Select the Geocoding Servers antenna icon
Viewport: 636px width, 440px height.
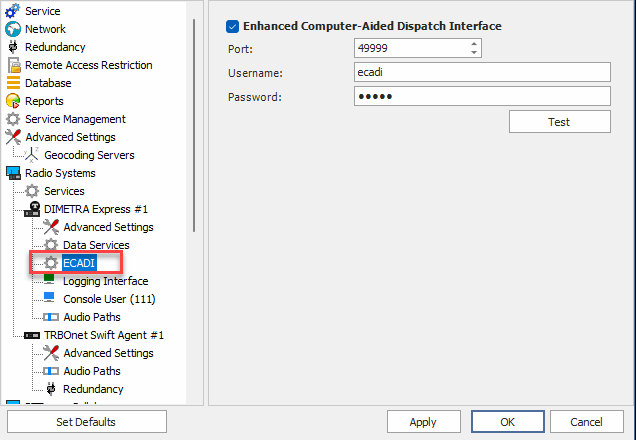click(32, 155)
